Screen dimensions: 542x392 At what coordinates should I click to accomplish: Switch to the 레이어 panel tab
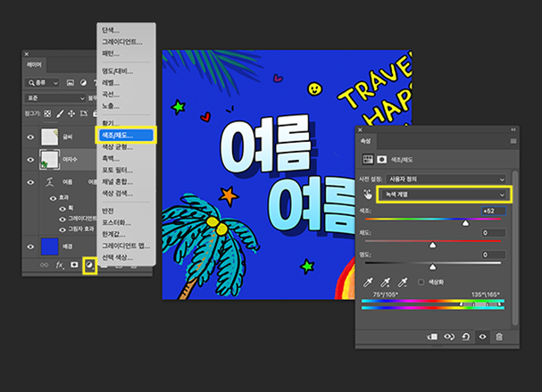(34, 65)
